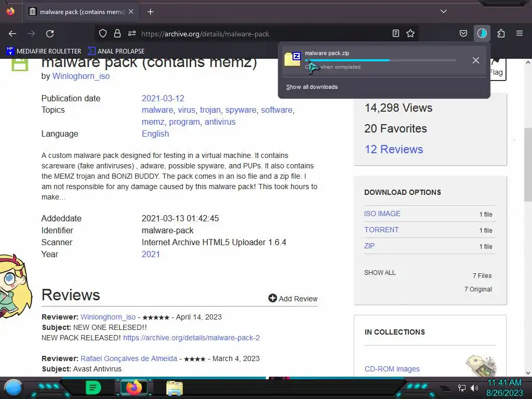The width and height of the screenshot is (532, 399).
Task: Open publication date 2021-03-12 link
Action: [163, 98]
